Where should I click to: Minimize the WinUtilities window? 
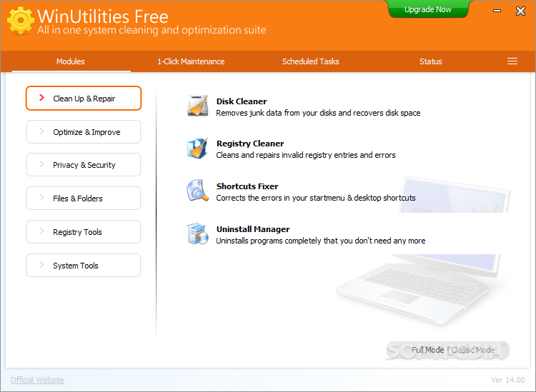[x=497, y=11]
